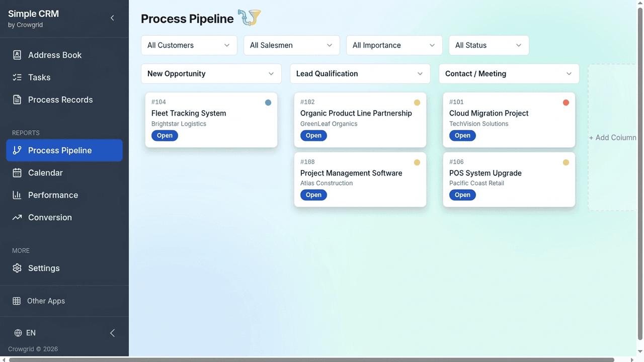
Task: Click Open badge on Cloud Migration Project
Action: [462, 135]
